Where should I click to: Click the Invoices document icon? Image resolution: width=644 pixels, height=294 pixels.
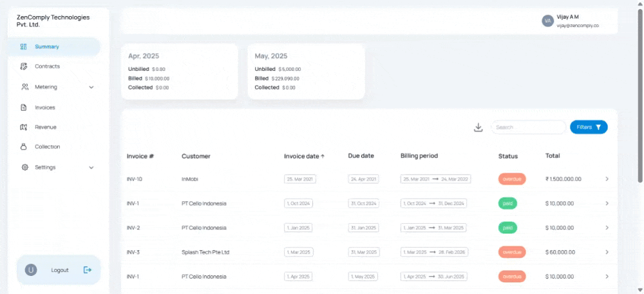[23, 108]
